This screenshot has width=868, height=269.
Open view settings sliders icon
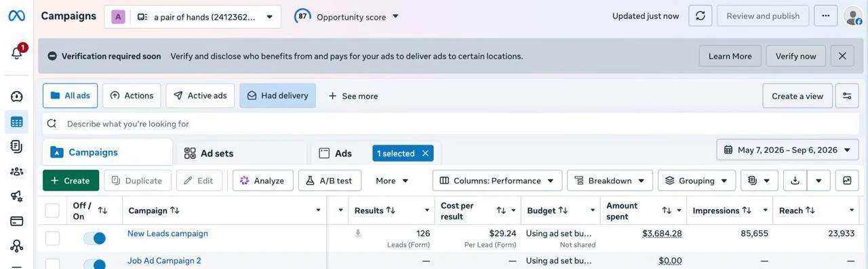847,96
